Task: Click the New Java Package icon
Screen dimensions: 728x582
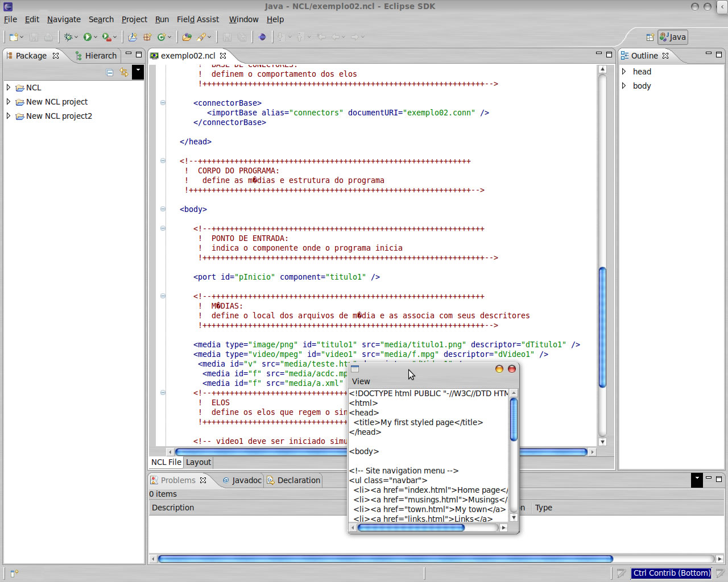Action: pos(147,37)
